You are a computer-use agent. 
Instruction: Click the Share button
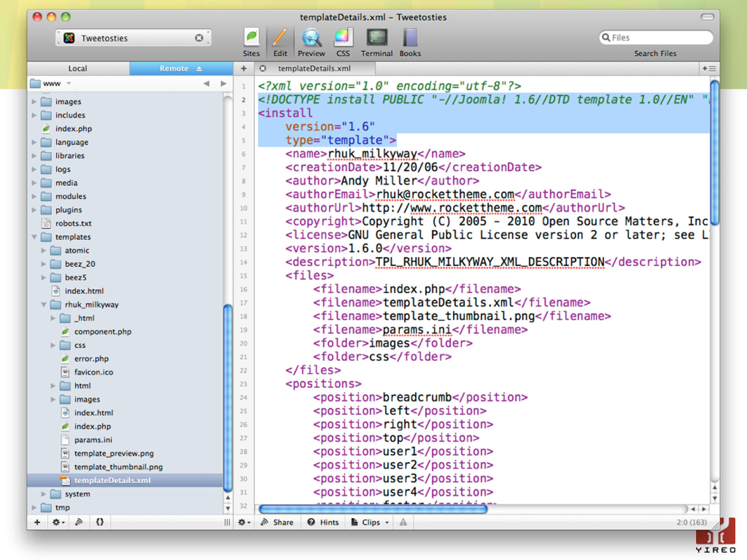click(277, 522)
